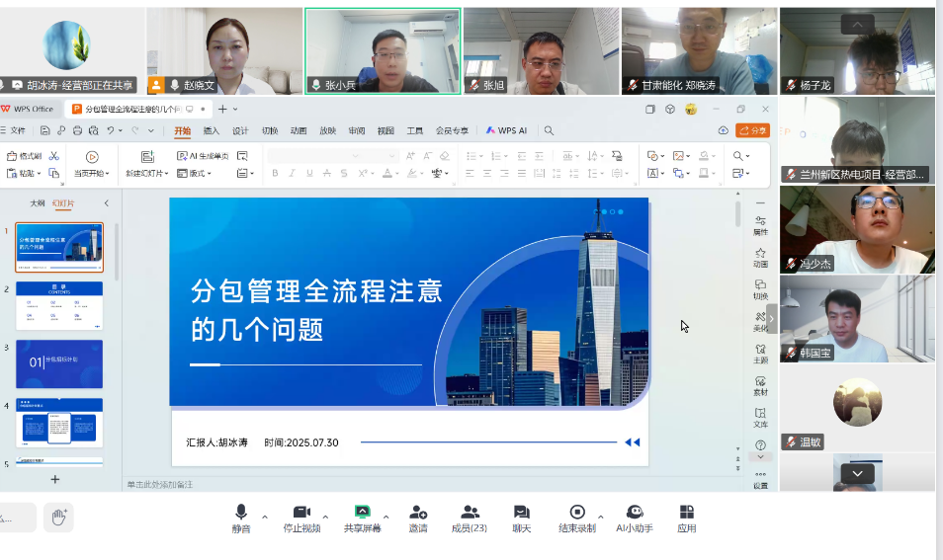Mute microphone with 静音 button
Screen dimensions: 943x560
coord(241,518)
